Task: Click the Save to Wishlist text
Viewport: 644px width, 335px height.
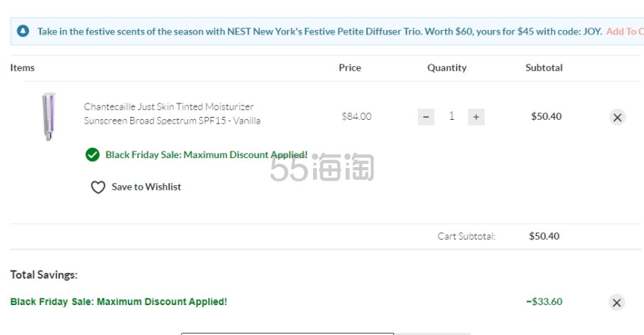Action: pyautogui.click(x=146, y=187)
